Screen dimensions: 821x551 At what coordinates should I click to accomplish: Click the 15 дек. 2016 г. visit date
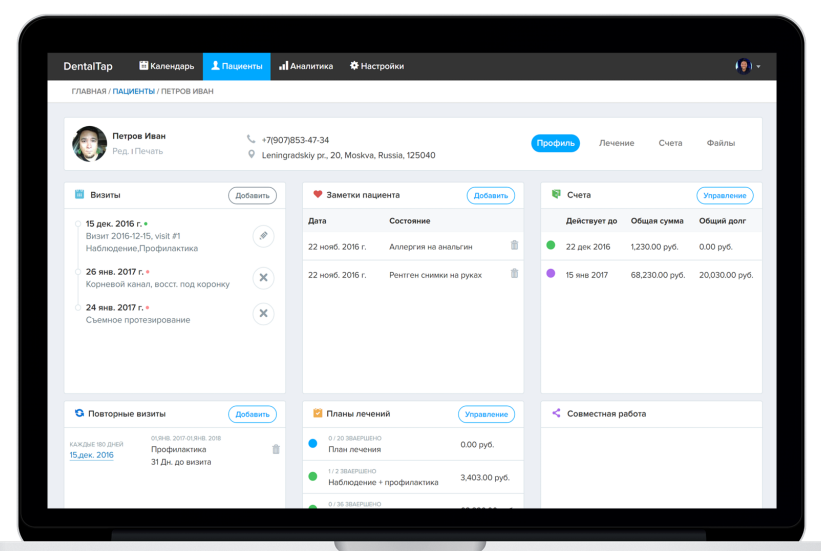click(114, 224)
